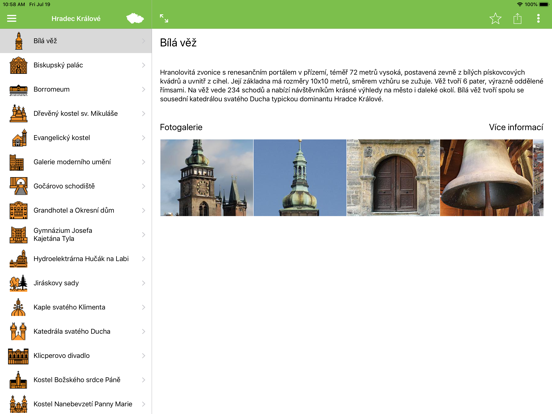
Task: Check the battery status icon
Action: (x=544, y=4)
